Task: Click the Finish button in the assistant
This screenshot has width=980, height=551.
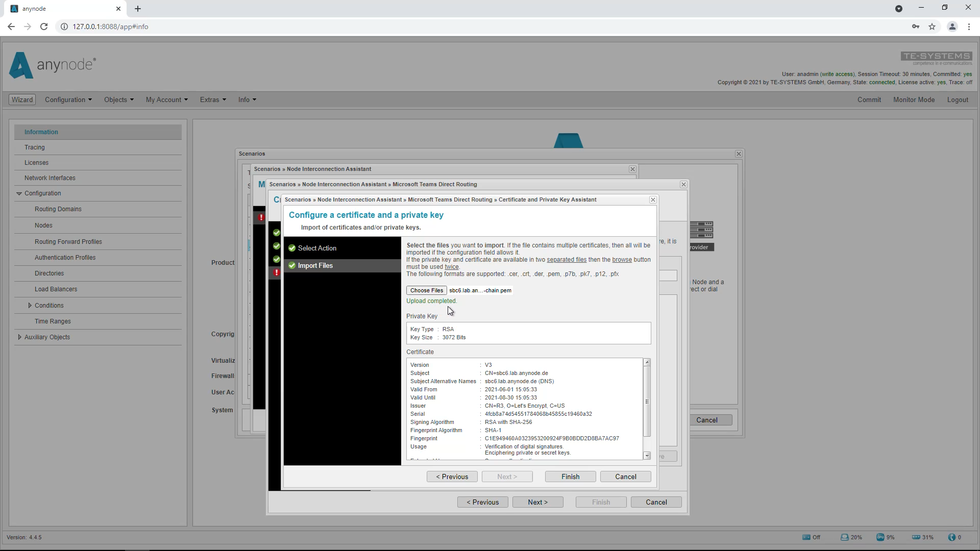Action: tap(570, 476)
